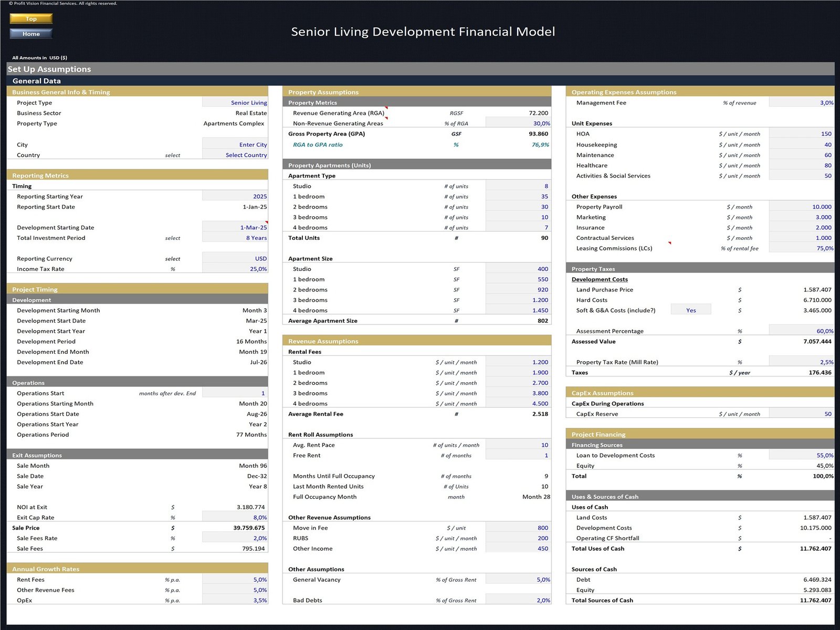Viewport: 840px width, 630px height.
Task: Toggle the Soft & G&A Costs Yes cell
Action: 691,310
